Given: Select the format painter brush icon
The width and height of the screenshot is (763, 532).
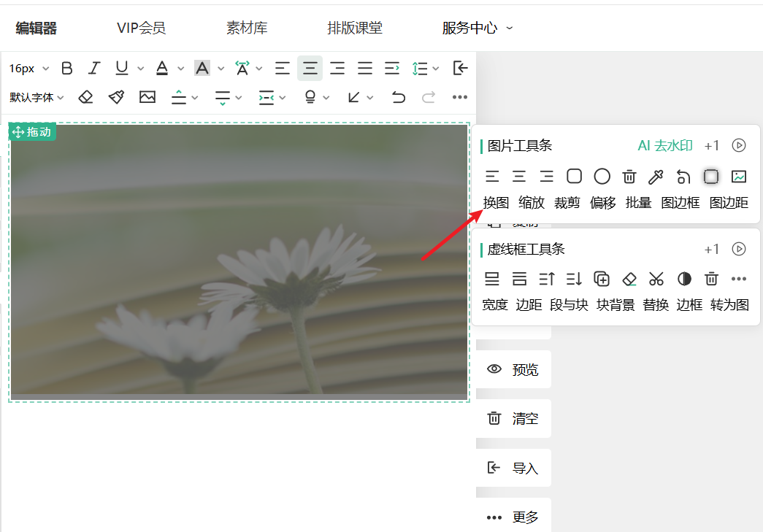Looking at the screenshot, I should point(116,97).
